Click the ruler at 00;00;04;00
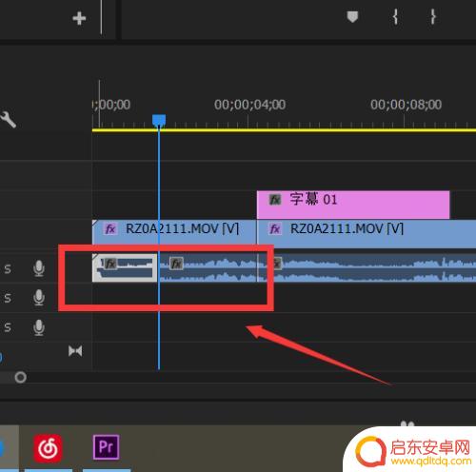Screen dimensions: 476x472 click(x=249, y=105)
